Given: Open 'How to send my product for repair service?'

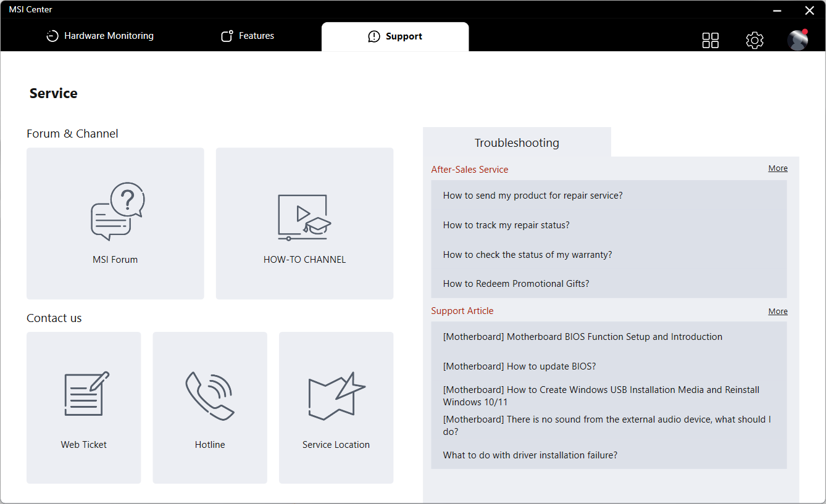Looking at the screenshot, I should coord(533,196).
